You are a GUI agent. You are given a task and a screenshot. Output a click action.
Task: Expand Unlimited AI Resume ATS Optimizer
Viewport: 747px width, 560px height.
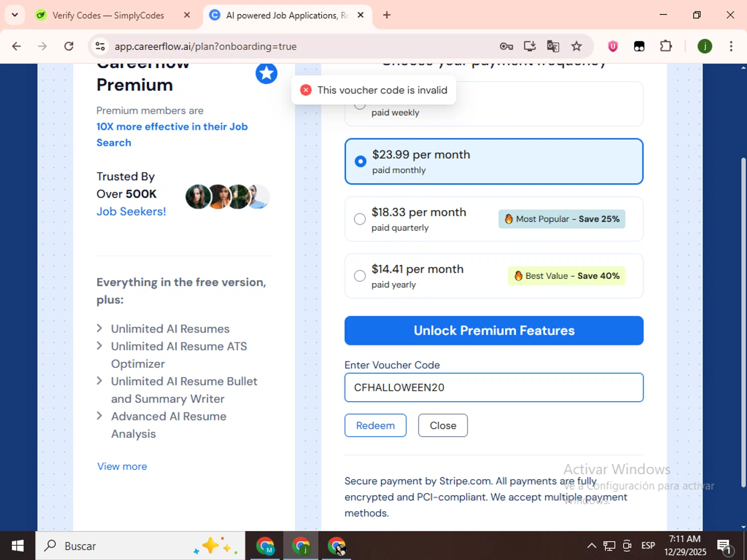coord(99,345)
